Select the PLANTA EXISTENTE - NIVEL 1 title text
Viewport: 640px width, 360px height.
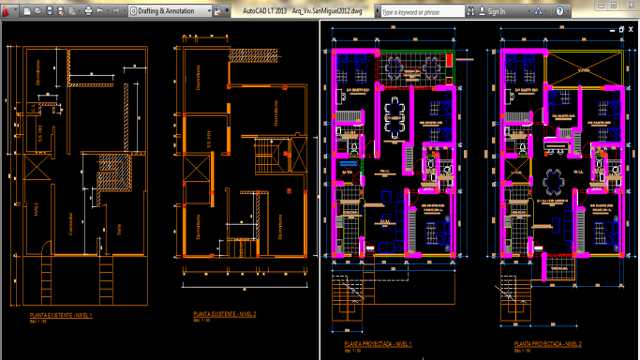[61, 316]
